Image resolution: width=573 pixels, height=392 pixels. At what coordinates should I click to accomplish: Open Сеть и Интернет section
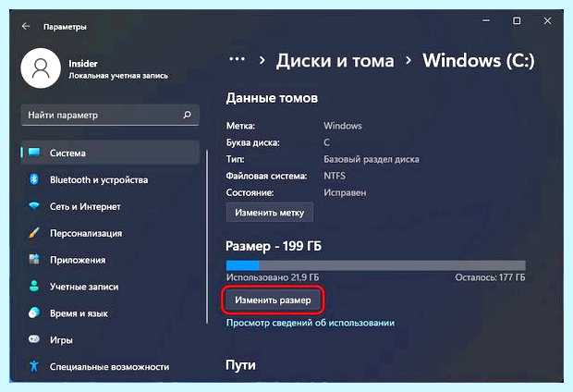pos(110,206)
